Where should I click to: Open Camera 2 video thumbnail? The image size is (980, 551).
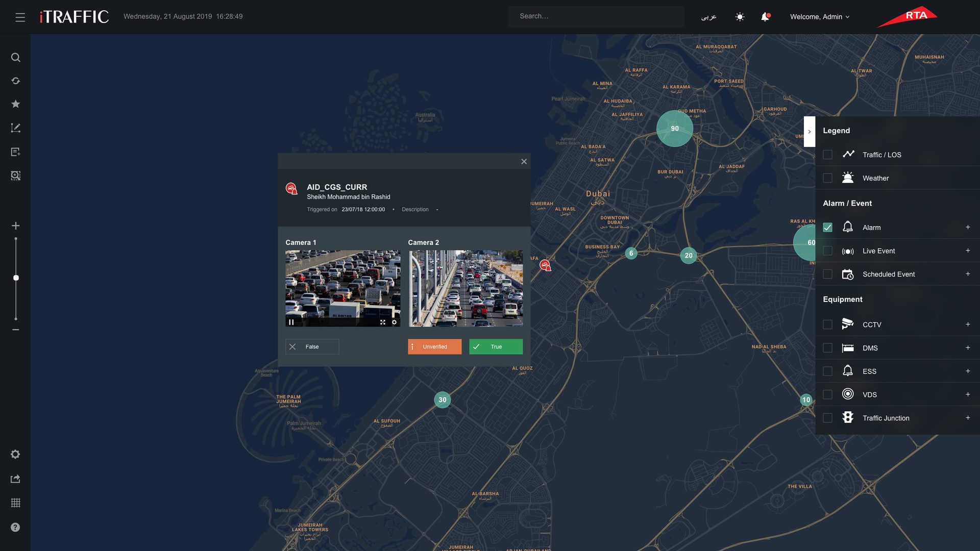465,288
